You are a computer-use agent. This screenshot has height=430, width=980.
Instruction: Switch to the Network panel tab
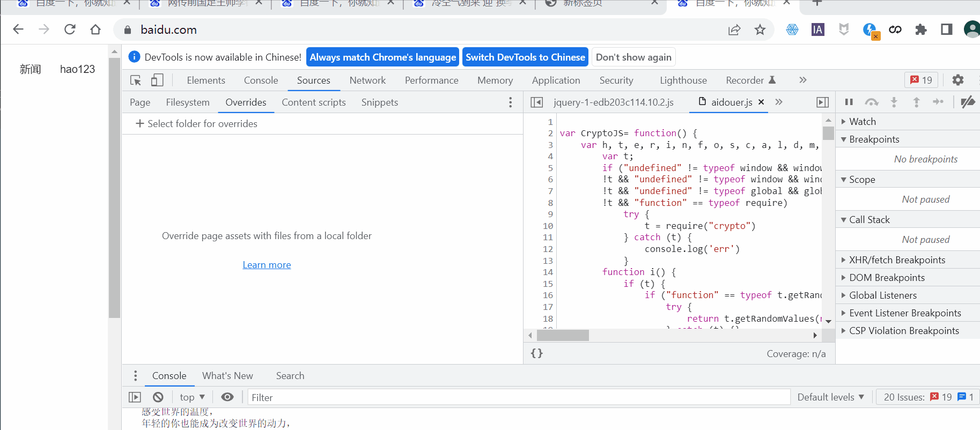click(x=367, y=80)
